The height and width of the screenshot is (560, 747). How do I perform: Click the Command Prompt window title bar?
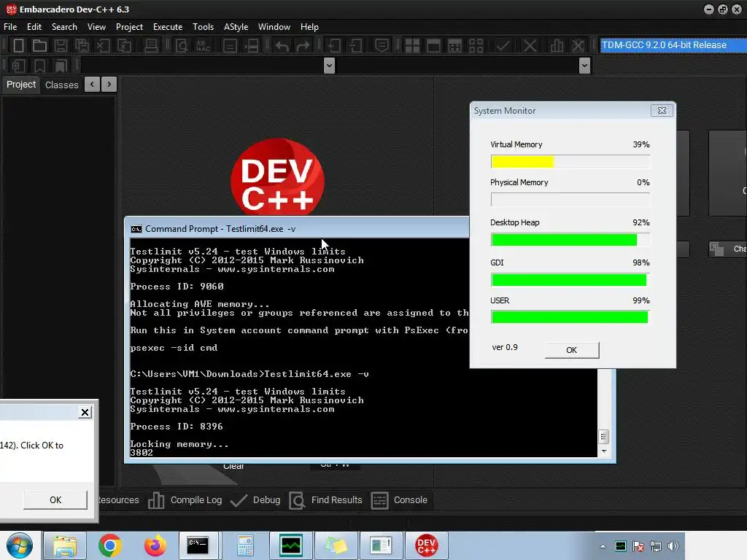pos(298,228)
